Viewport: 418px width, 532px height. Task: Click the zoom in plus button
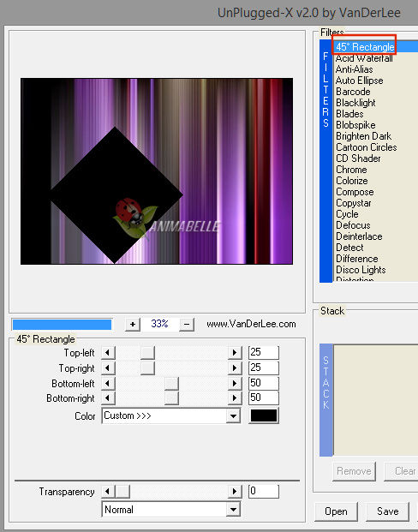[132, 325]
